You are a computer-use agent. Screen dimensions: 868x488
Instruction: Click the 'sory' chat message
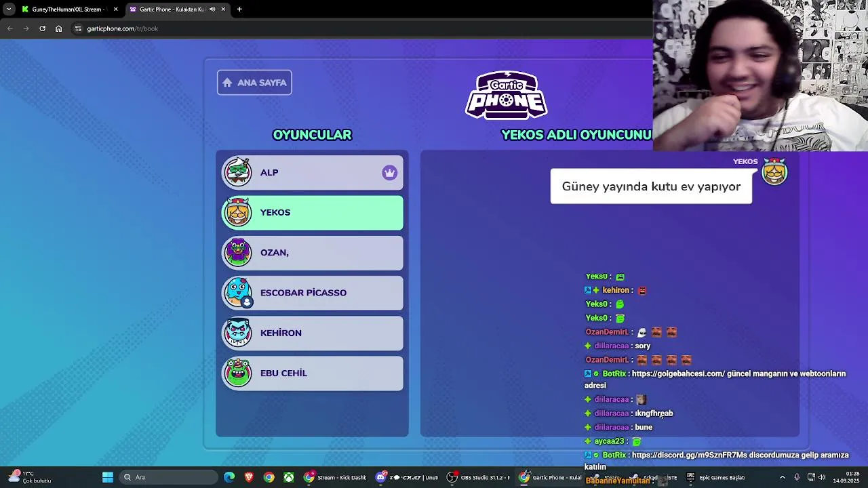coord(643,346)
